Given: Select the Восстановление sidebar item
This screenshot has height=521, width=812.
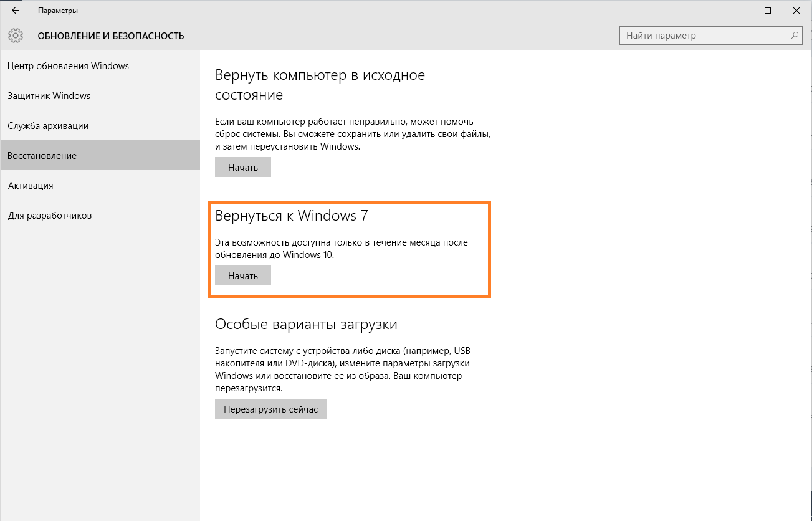Looking at the screenshot, I should tap(42, 156).
